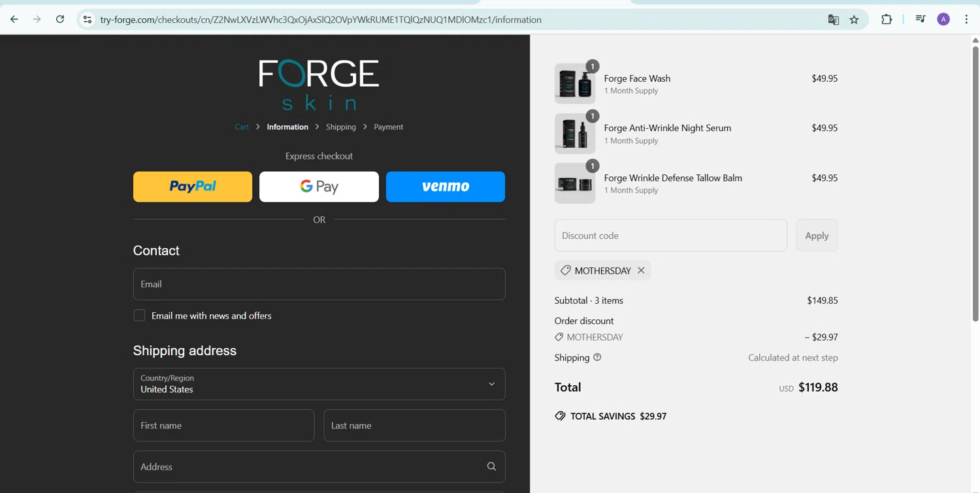Focus the First name field
The image size is (980, 493).
pos(223,425)
